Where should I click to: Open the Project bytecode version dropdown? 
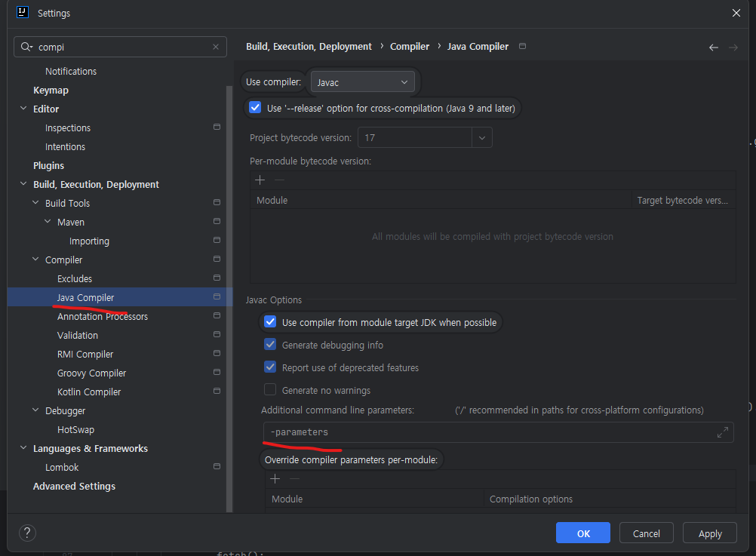click(481, 137)
